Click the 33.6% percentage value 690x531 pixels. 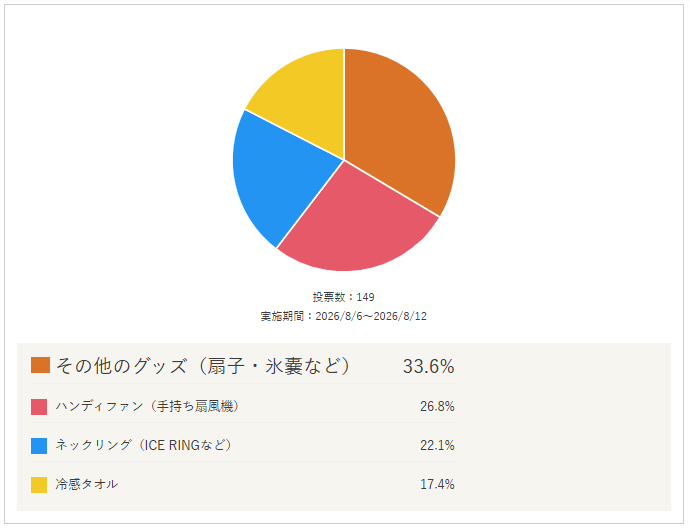coord(428,366)
